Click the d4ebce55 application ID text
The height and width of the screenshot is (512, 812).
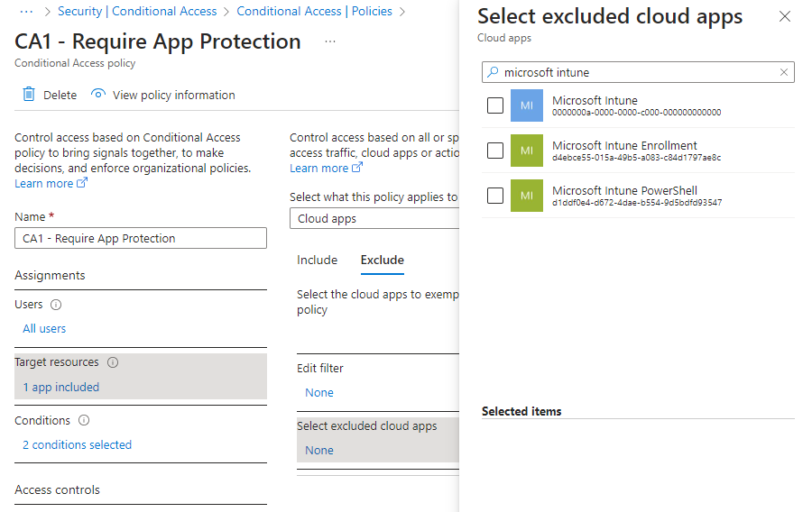(x=636, y=157)
